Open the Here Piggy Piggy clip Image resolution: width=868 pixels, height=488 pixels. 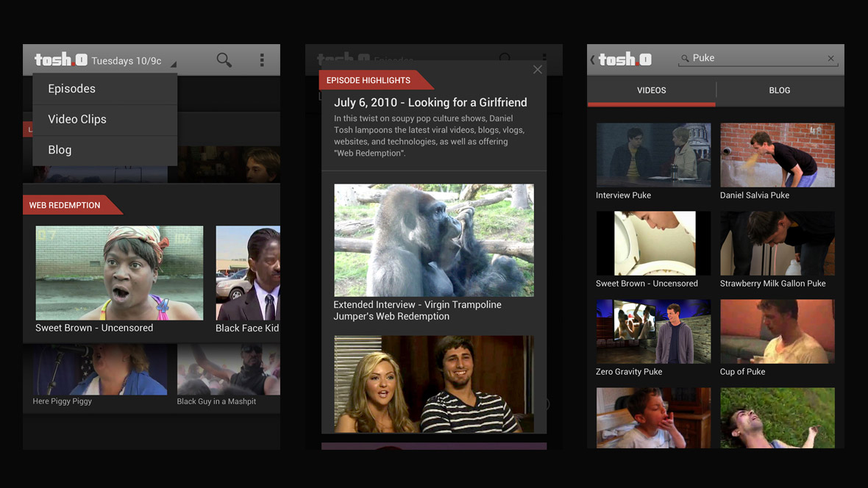pos(99,370)
